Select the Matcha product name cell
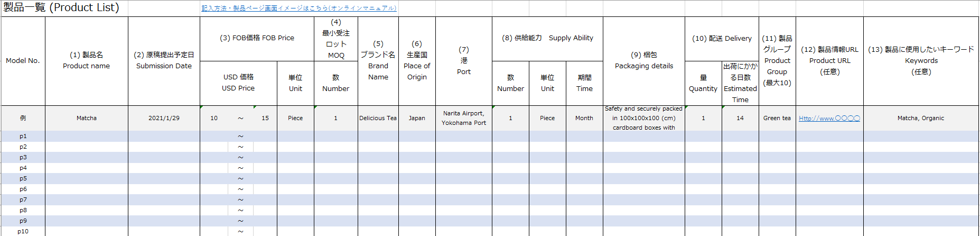Screen dimensions: 980x236 coord(87,118)
